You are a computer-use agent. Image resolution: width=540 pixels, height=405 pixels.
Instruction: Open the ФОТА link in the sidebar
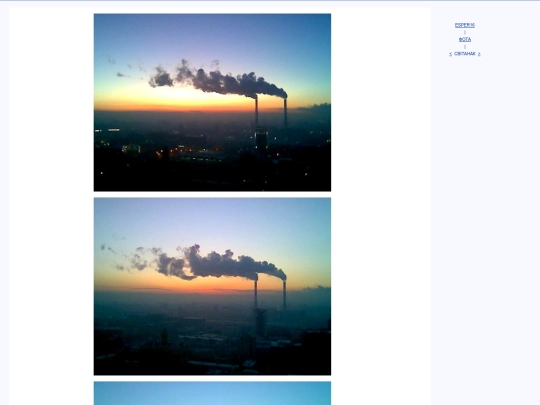click(465, 40)
